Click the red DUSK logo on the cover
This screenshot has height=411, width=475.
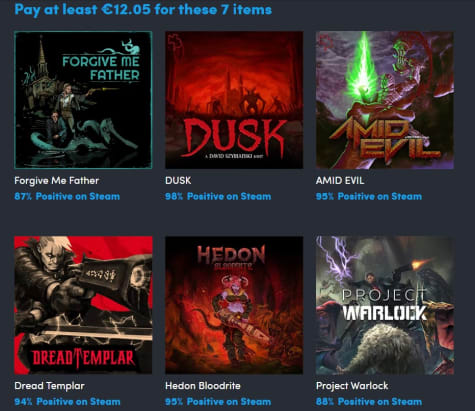pos(235,138)
